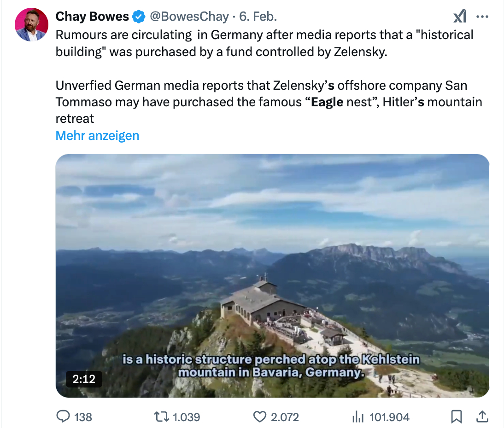The height and width of the screenshot is (428, 504).
Task: Click the 6. Feb. post date
Action: pyautogui.click(x=258, y=17)
